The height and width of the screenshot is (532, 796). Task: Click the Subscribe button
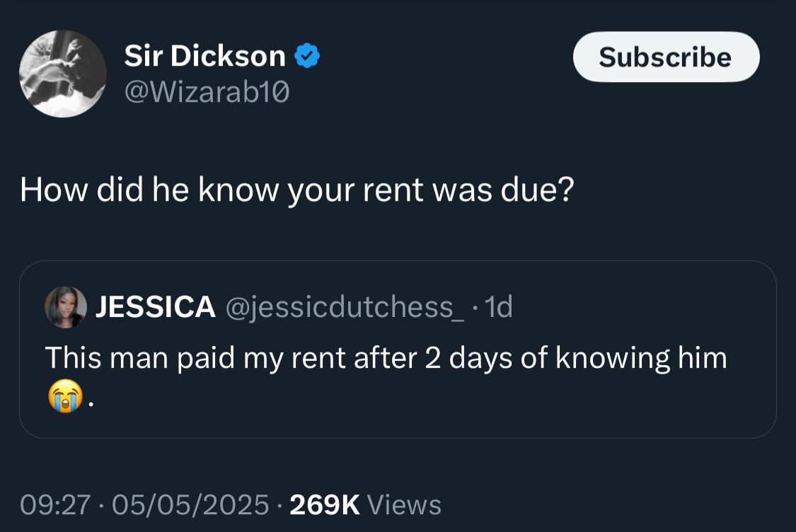(x=665, y=57)
